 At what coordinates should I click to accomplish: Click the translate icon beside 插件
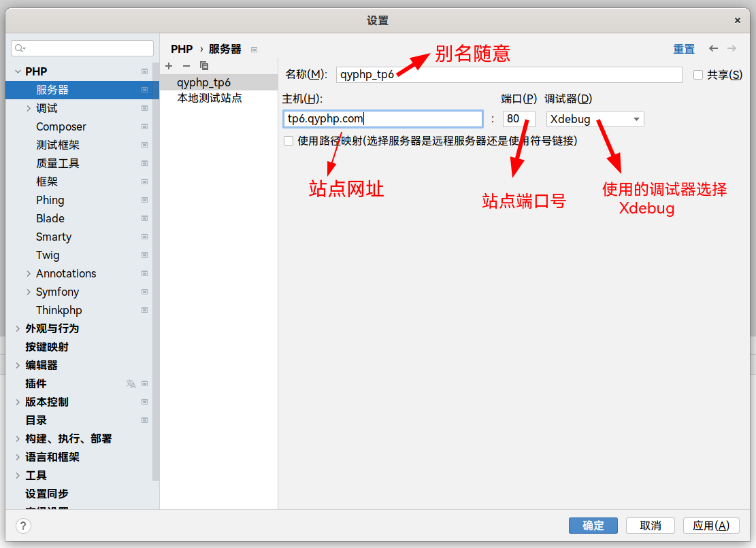point(131,384)
